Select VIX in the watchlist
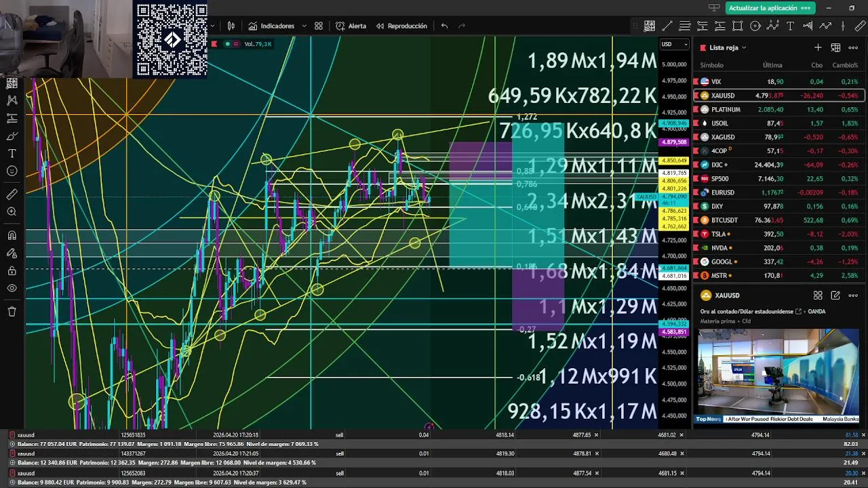This screenshot has height=488, width=868. pyautogui.click(x=778, y=81)
